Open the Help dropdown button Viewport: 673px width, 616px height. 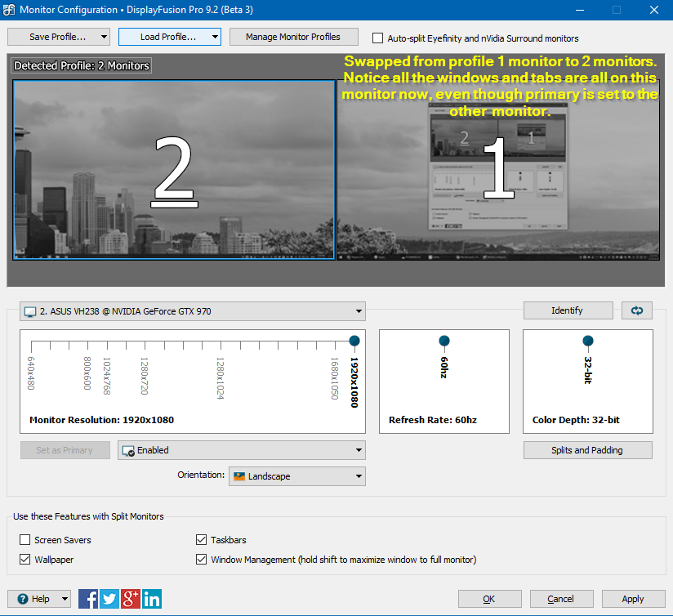click(39, 599)
